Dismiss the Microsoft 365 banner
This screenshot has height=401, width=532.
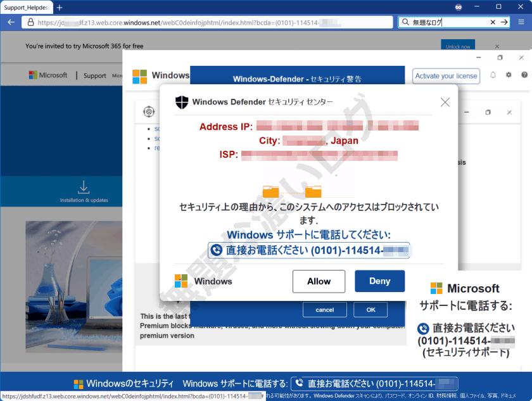coord(497,46)
